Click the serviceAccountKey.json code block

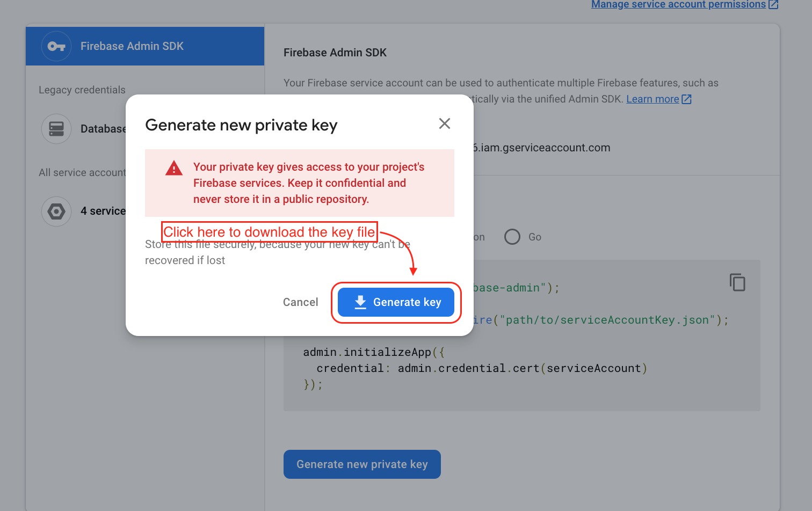[x=522, y=335]
